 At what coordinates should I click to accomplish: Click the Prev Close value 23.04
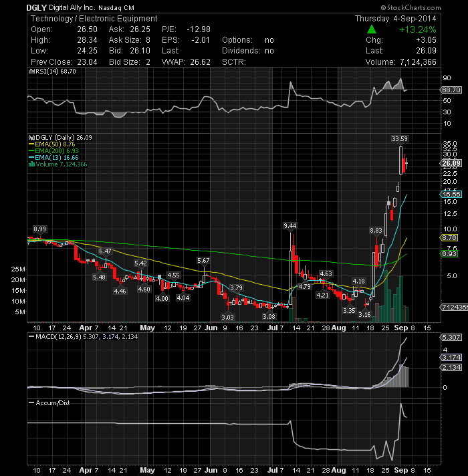(87, 62)
